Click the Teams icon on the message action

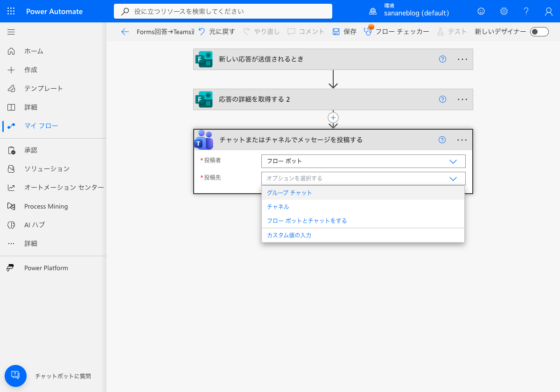tap(204, 140)
